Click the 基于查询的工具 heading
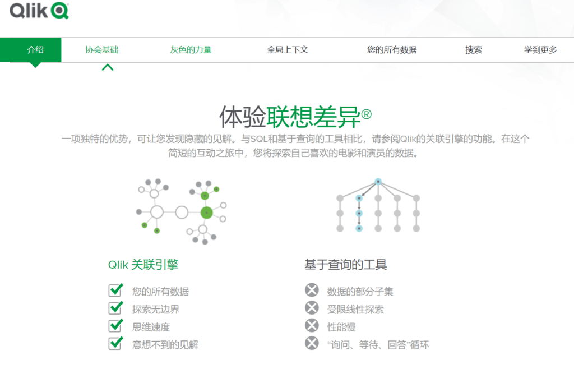 tap(345, 265)
